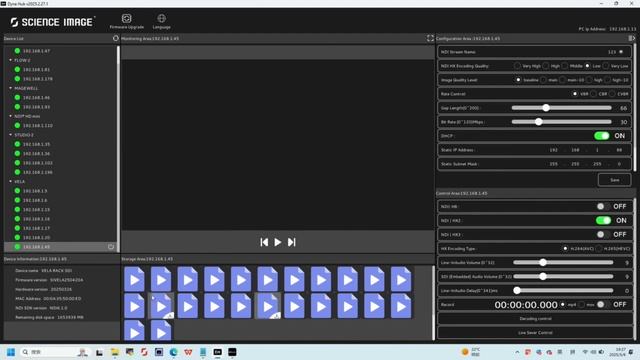Select device 192.168.1.17
This screenshot has height=360, width=640.
coord(36,228)
